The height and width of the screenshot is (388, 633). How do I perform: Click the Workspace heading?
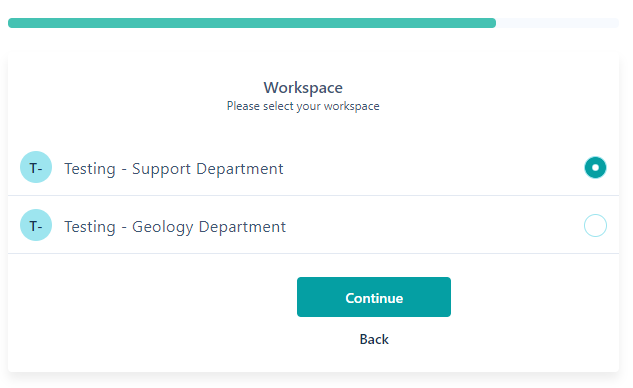point(303,88)
